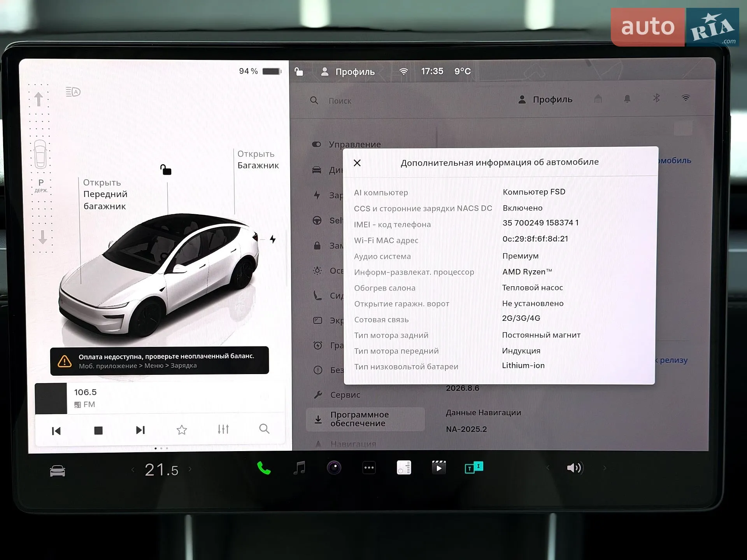
Task: Tap the garage HomeLink icon
Action: pos(598,99)
